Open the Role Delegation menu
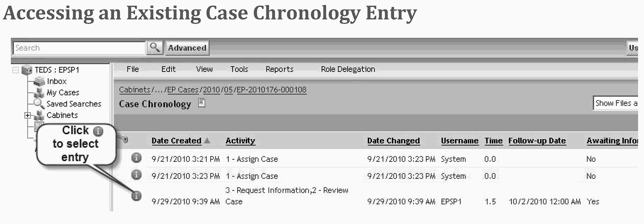 (348, 69)
